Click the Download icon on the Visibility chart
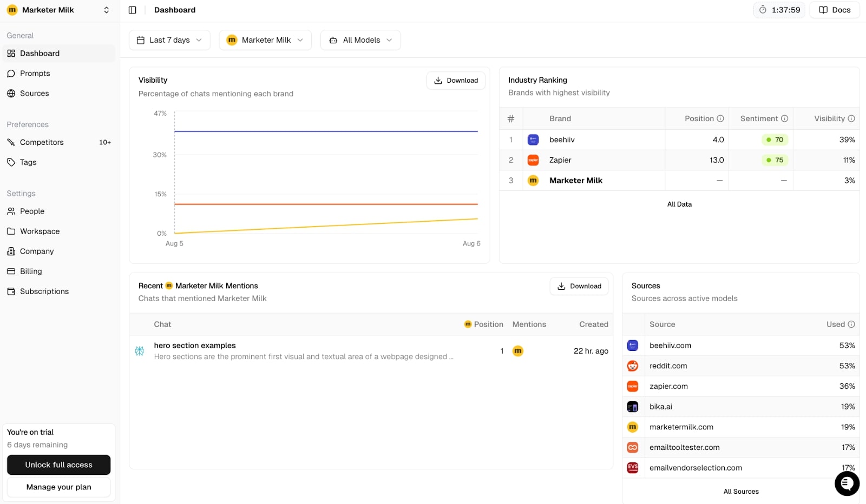The width and height of the screenshot is (866, 504). pos(437,80)
